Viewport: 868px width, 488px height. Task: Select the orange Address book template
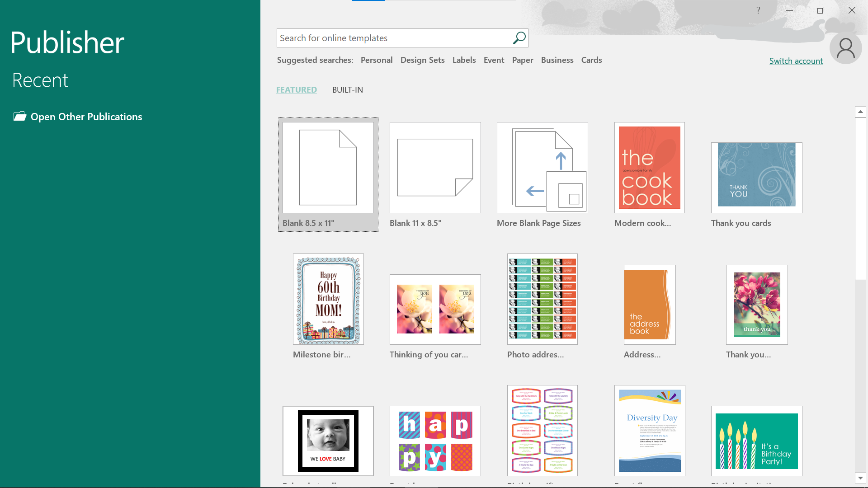tap(650, 305)
